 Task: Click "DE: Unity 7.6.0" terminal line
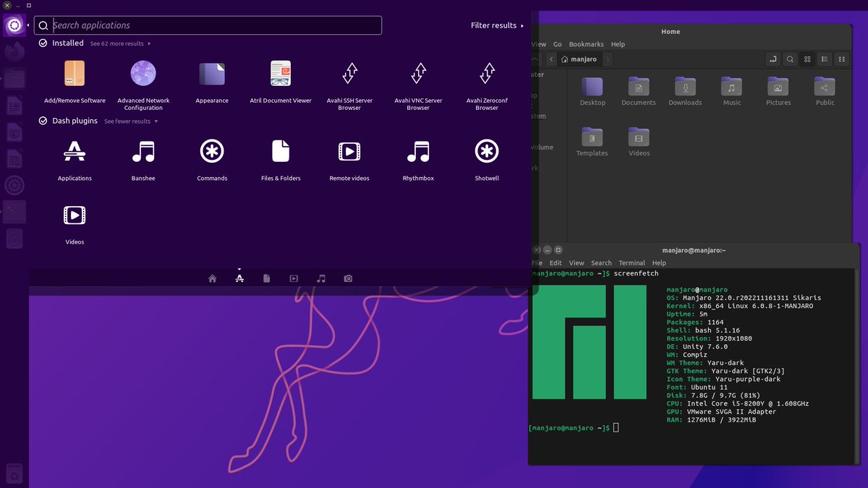point(697,346)
